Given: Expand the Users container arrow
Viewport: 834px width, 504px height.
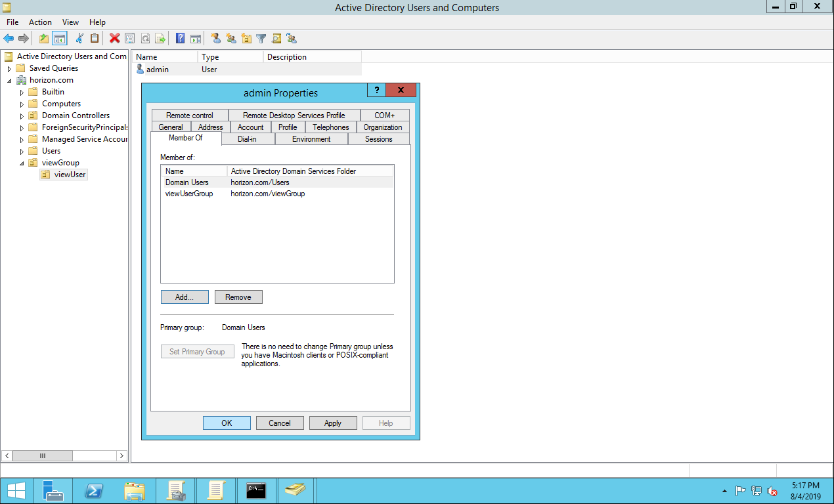Looking at the screenshot, I should click(22, 152).
